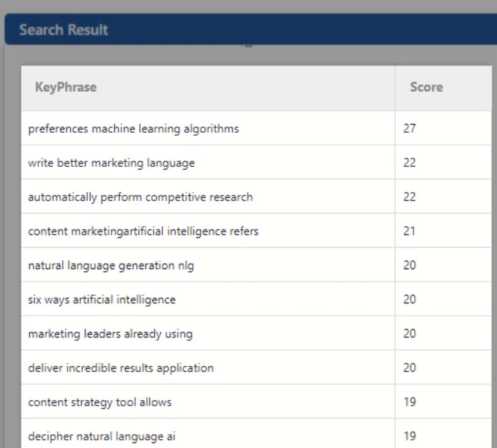Image resolution: width=497 pixels, height=448 pixels.
Task: Click 'content strategy tool allows' keyphrase
Action: [x=100, y=401]
